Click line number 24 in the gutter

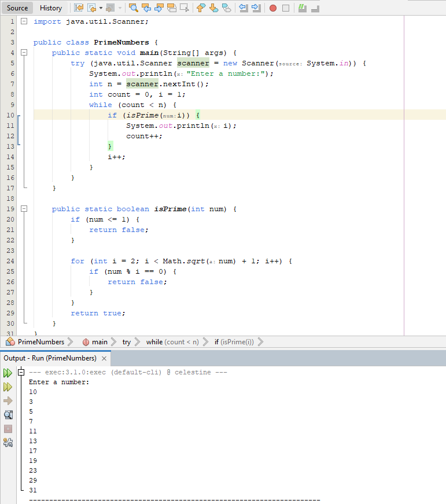pos(10,261)
